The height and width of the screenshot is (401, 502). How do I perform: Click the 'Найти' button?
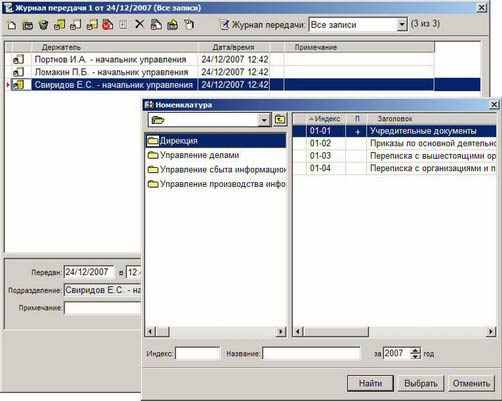pos(370,384)
